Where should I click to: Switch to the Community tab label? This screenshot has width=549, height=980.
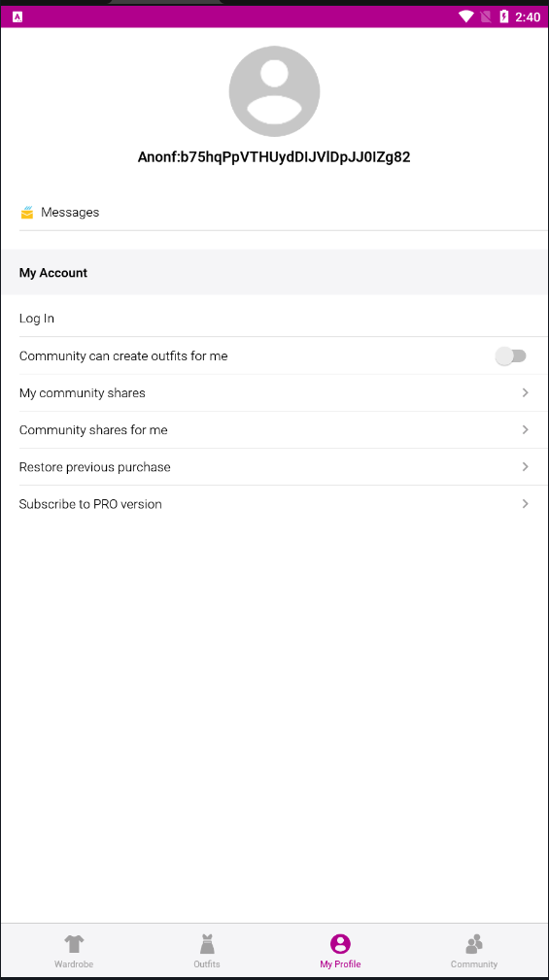click(474, 963)
